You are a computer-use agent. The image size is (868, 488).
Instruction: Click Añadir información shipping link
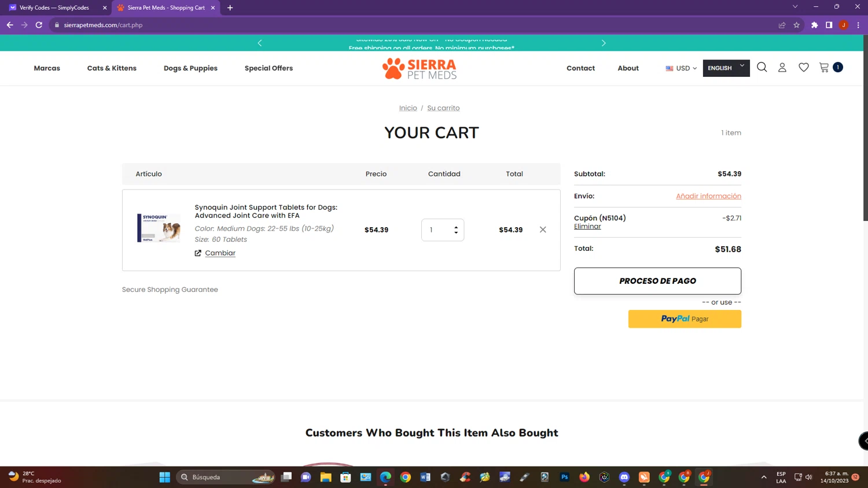pyautogui.click(x=708, y=196)
